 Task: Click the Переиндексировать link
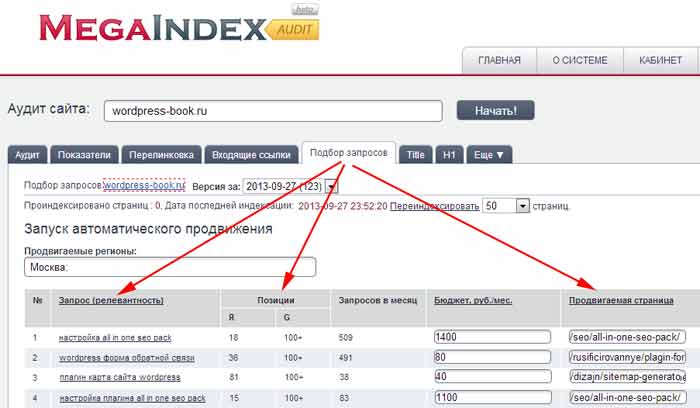coord(435,205)
